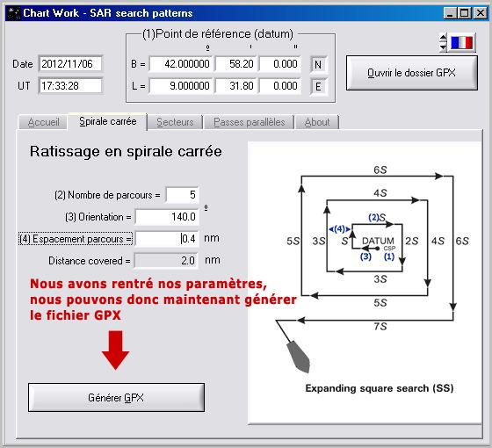Click the Nombre de parcours field
The width and height of the screenshot is (492, 448).
[x=182, y=195]
